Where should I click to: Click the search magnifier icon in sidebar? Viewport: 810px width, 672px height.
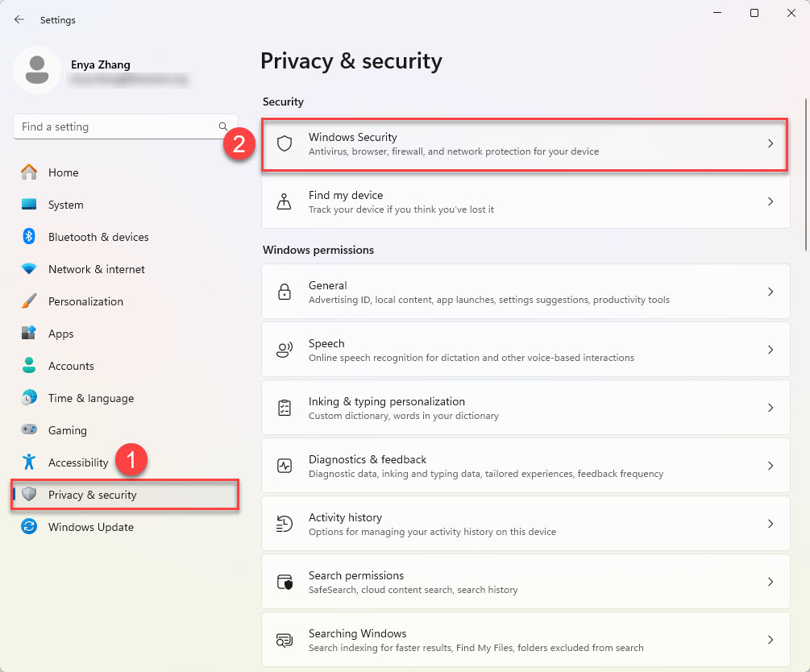point(223,127)
